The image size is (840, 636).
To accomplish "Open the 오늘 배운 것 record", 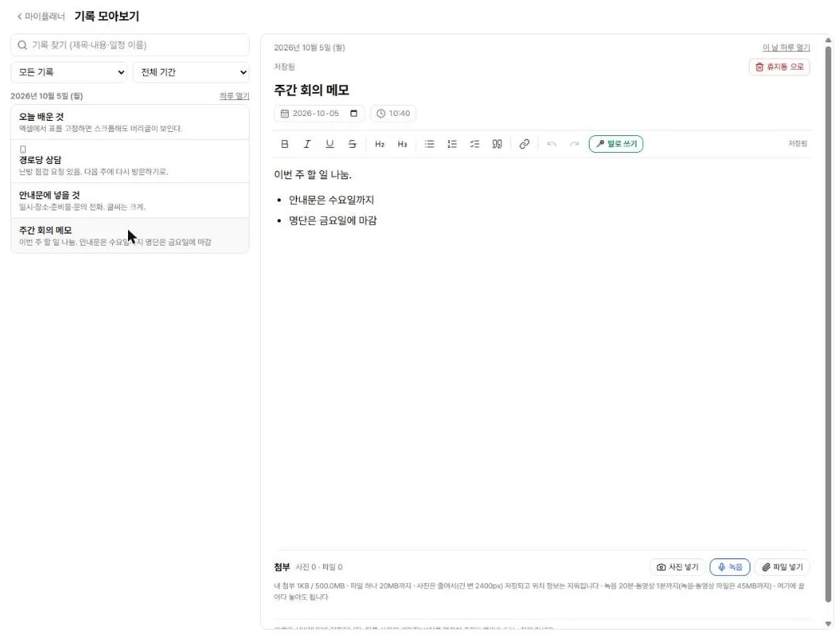I will tap(130, 122).
